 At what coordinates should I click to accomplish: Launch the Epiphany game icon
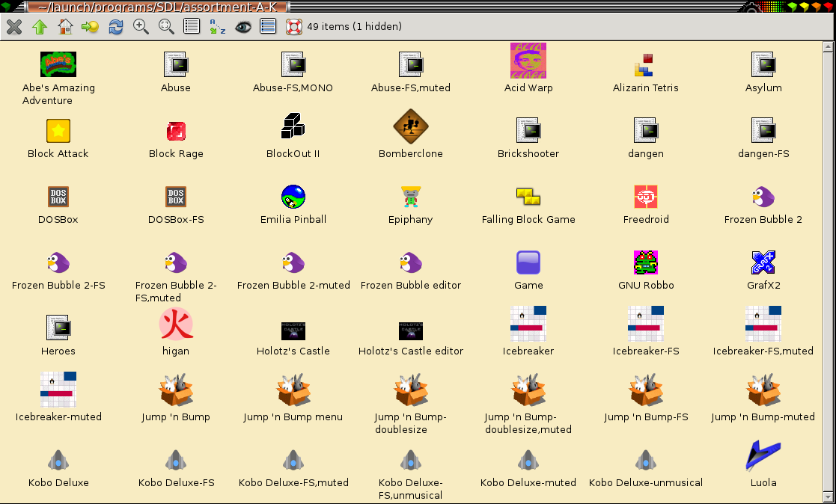[x=411, y=197]
